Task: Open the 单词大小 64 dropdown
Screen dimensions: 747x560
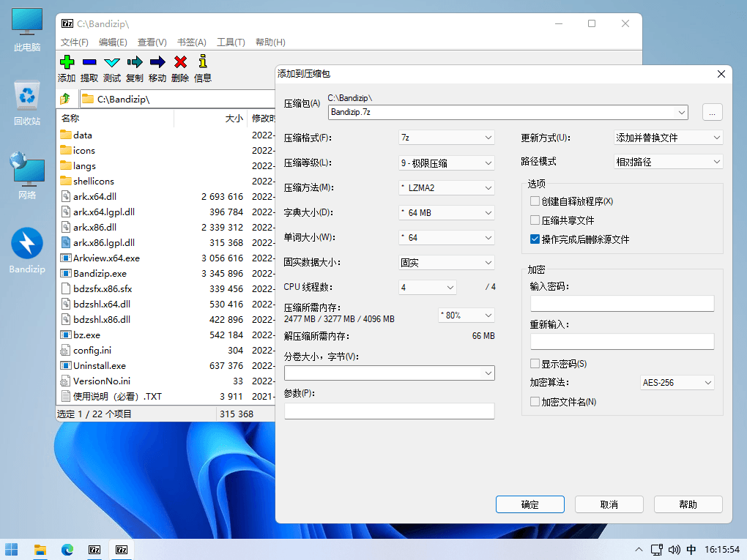Action: [447, 237]
